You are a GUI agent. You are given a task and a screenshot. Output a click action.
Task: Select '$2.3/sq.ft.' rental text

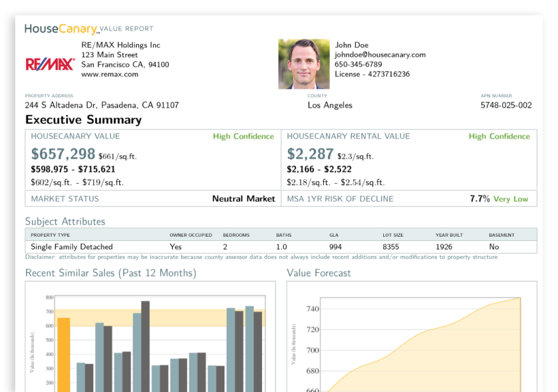[355, 157]
